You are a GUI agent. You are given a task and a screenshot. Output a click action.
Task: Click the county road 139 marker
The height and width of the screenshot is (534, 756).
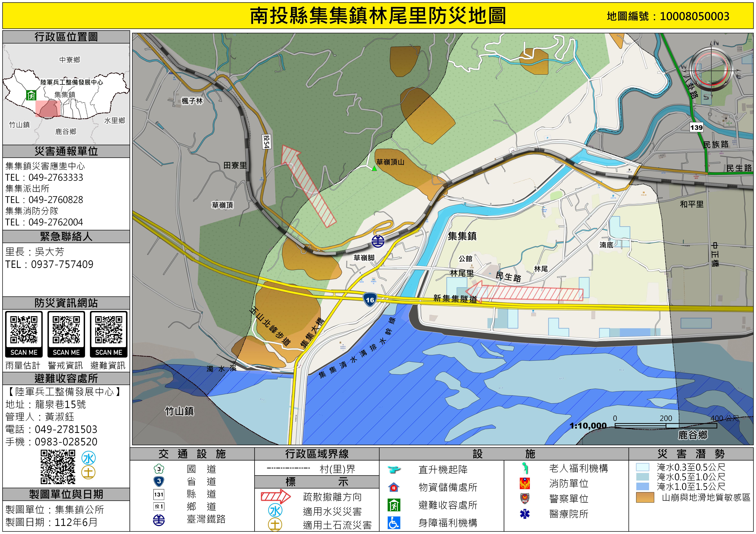click(x=696, y=127)
